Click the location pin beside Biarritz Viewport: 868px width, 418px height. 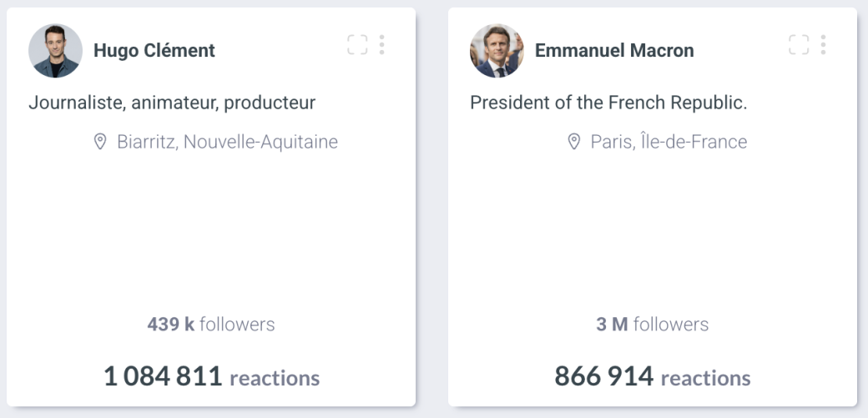click(100, 142)
